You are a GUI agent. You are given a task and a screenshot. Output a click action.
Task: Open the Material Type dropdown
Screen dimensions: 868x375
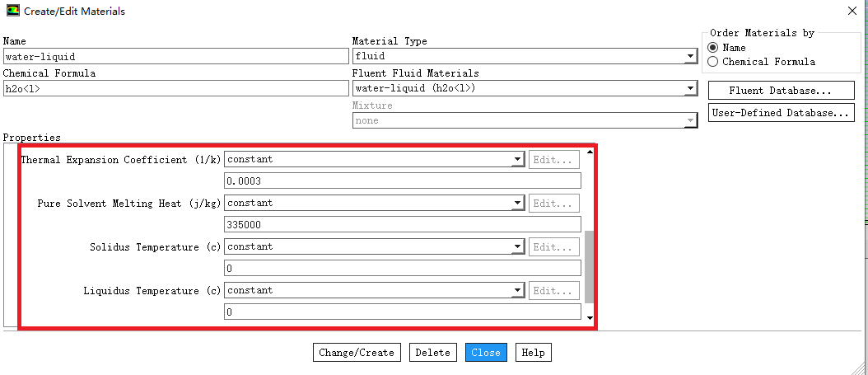525,56
